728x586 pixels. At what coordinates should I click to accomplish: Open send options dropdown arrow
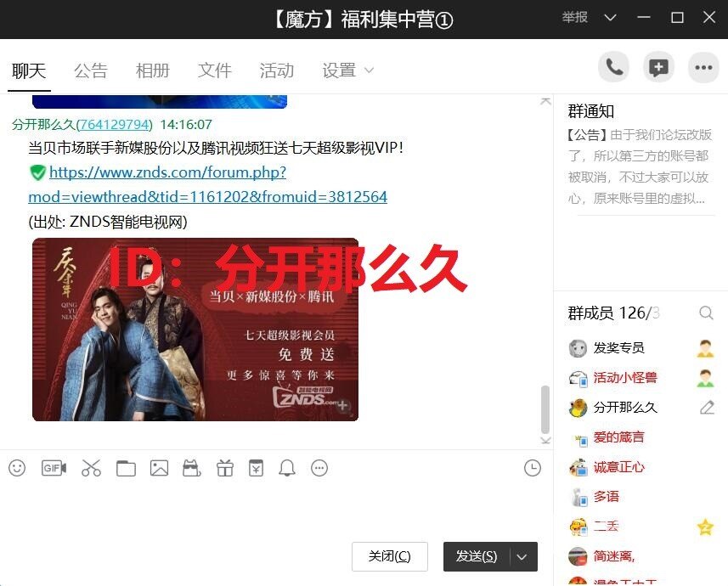click(x=522, y=557)
